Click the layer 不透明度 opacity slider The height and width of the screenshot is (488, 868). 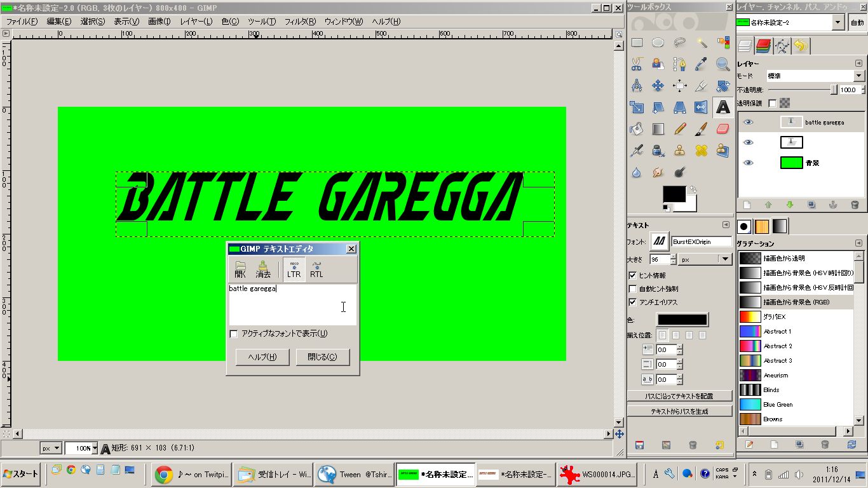(x=802, y=90)
